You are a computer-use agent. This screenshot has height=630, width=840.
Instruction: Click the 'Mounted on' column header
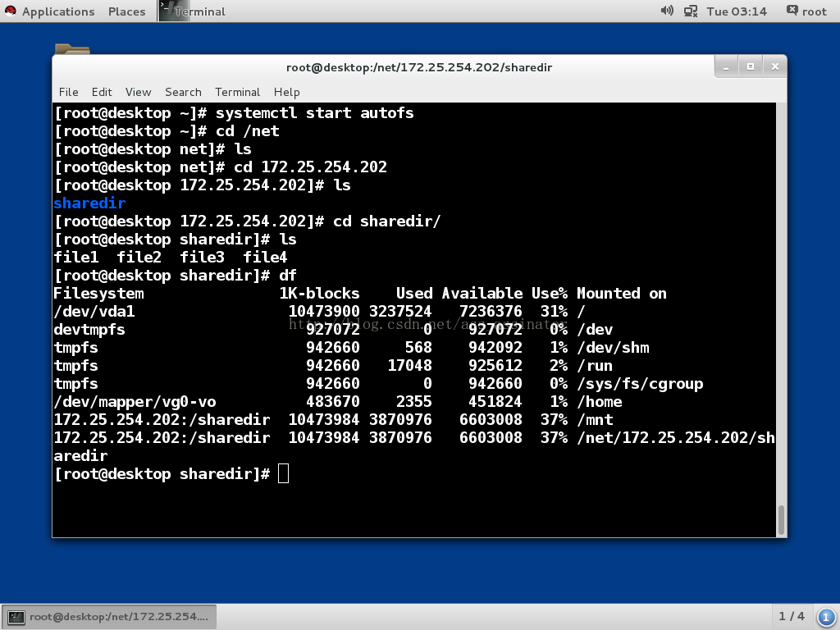(622, 294)
